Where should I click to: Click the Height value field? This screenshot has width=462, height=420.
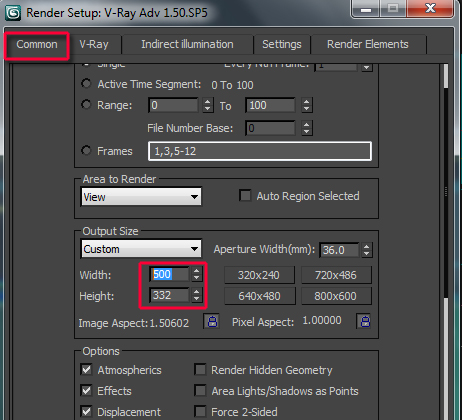[169, 295]
